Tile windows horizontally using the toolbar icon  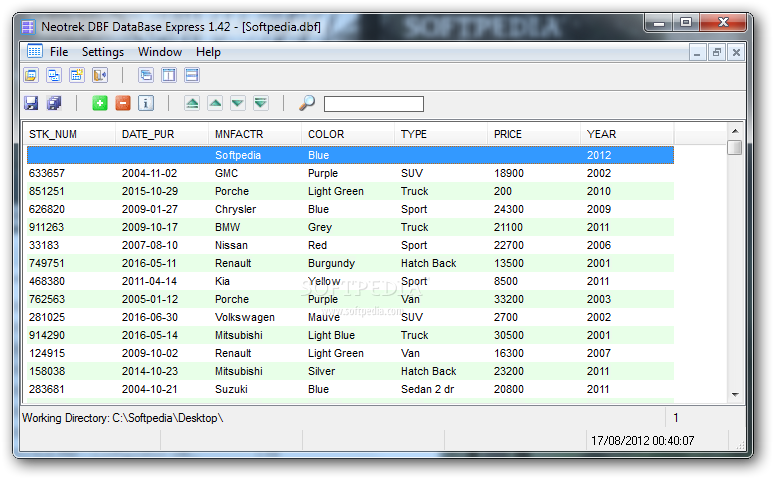coord(192,75)
